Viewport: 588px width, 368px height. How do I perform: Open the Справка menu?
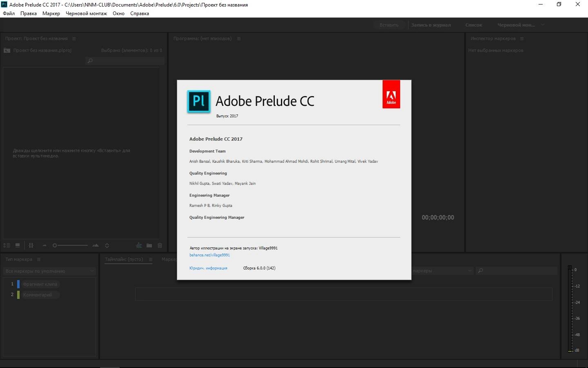click(x=140, y=13)
